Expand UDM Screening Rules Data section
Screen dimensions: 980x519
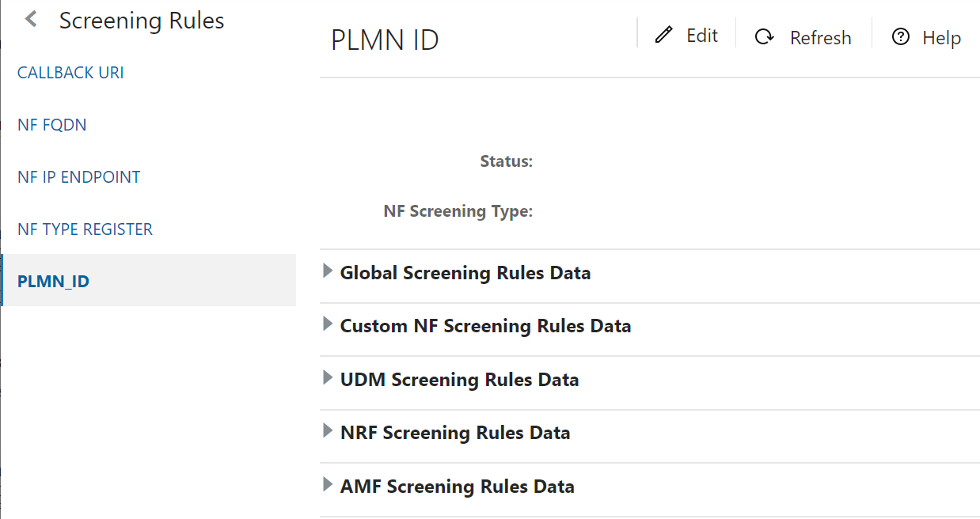point(327,377)
